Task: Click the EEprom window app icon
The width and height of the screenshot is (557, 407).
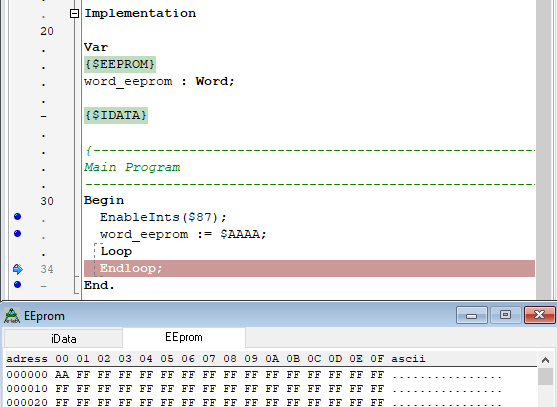Action: pyautogui.click(x=12, y=315)
